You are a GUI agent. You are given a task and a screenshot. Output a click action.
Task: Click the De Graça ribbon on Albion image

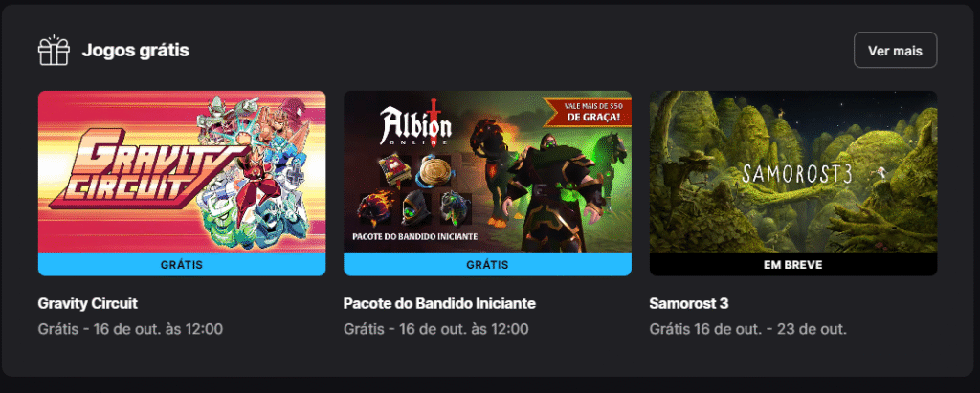click(588, 110)
